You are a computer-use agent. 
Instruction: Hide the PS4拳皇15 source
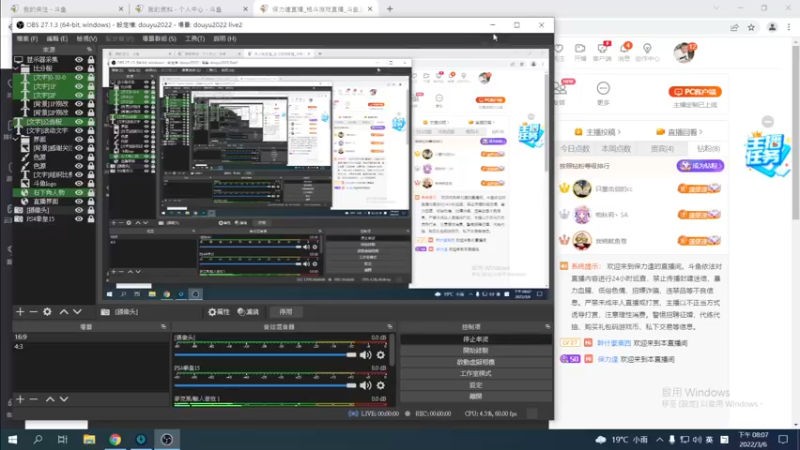pos(79,219)
